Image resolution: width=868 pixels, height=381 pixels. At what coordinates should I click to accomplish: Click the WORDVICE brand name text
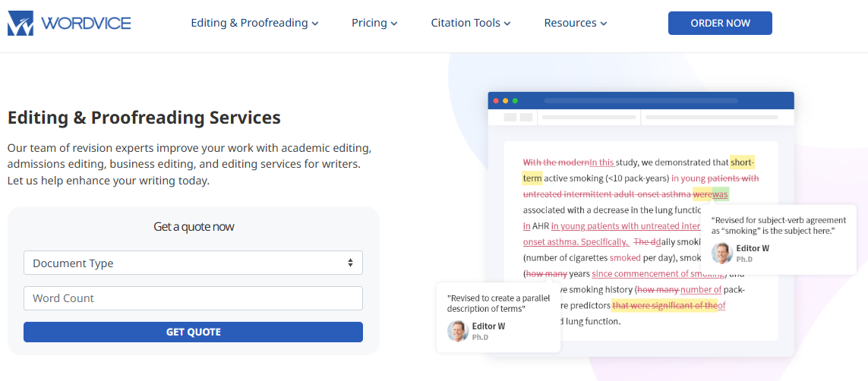(x=86, y=24)
